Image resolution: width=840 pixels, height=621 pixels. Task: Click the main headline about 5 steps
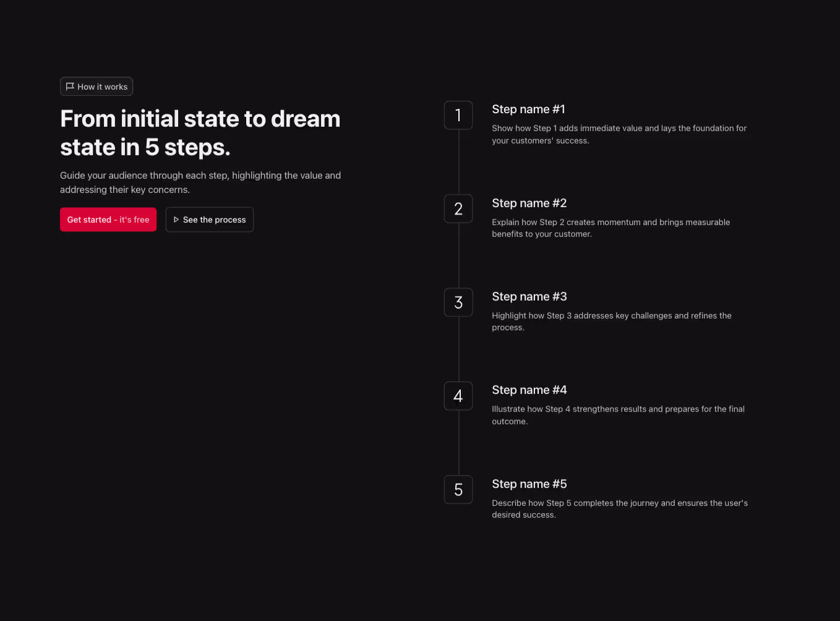tap(200, 132)
